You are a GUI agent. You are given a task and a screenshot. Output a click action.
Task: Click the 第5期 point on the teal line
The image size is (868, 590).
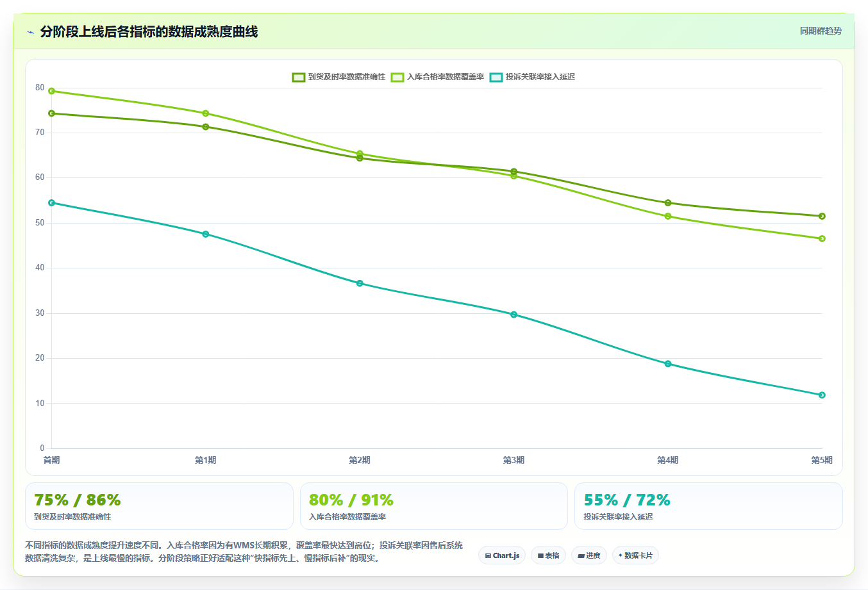(822, 395)
